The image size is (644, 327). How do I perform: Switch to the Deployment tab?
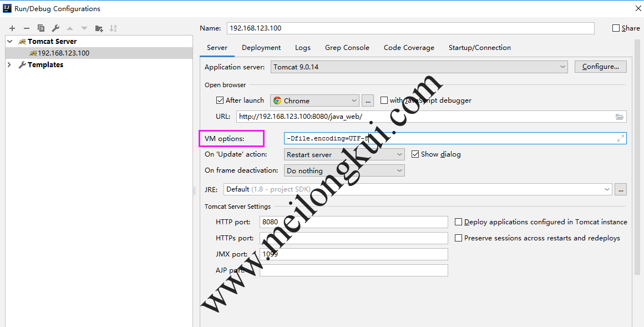click(x=261, y=48)
